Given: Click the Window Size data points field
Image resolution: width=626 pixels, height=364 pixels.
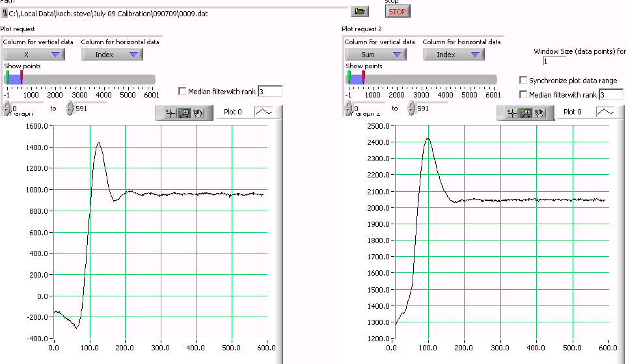Looking at the screenshot, I should coord(553,60).
